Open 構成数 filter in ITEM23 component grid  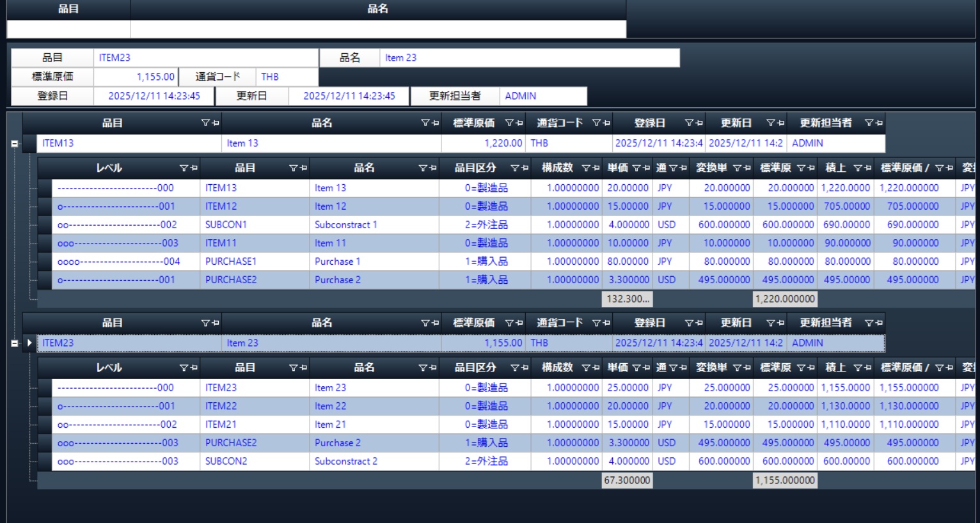point(585,368)
